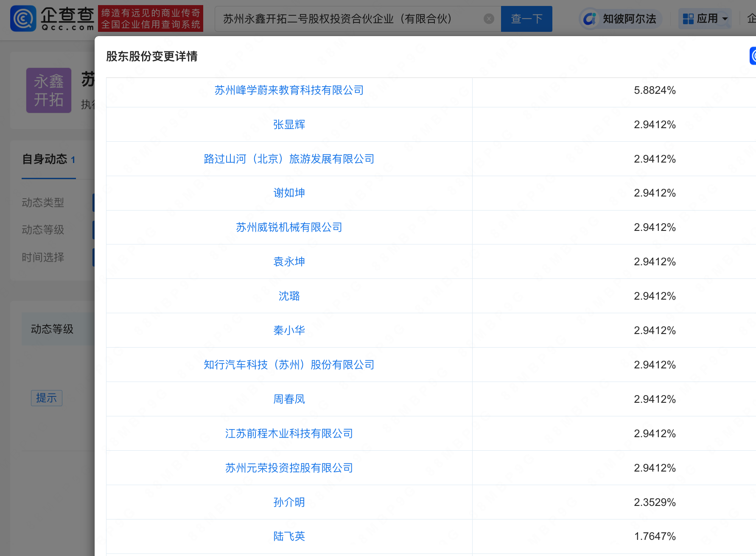
Task: Click the 时间选择 filter label
Action: 43,258
